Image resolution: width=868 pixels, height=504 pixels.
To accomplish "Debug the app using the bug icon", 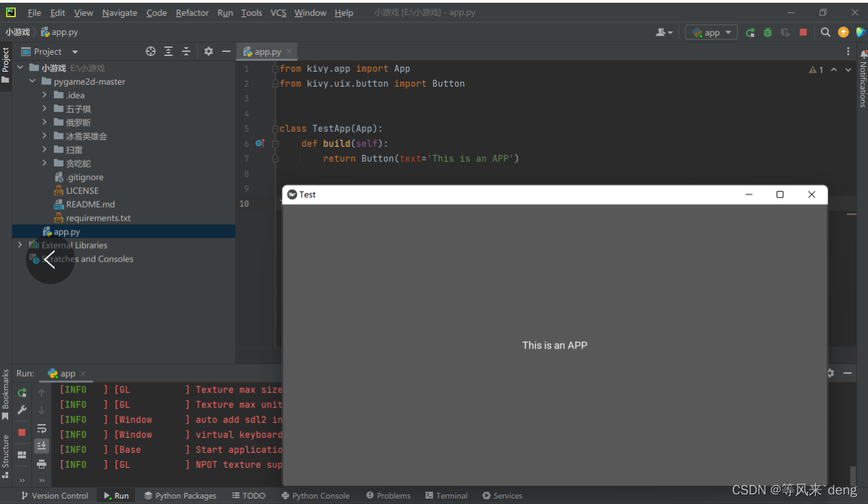I will tap(767, 32).
